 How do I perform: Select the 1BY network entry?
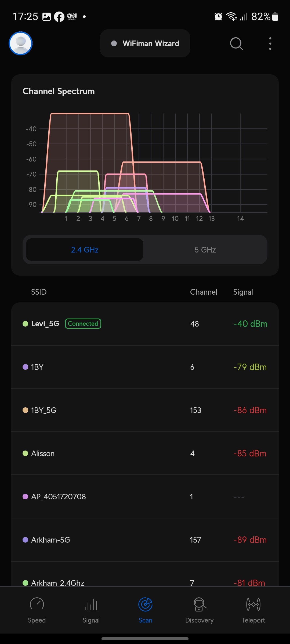[x=145, y=367]
